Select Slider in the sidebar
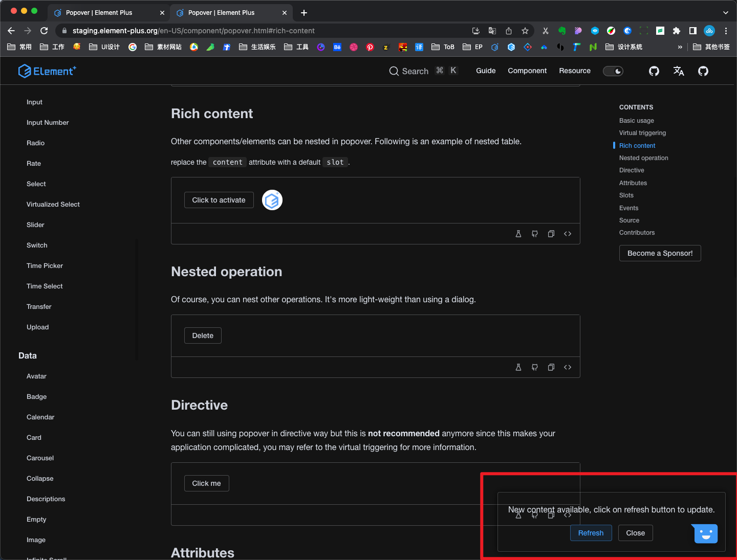 click(x=35, y=225)
